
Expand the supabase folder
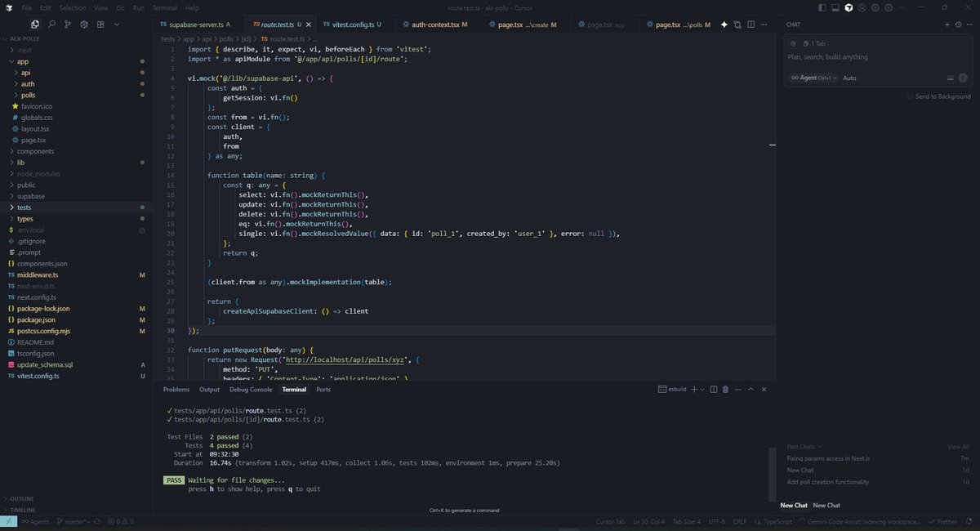(x=31, y=196)
